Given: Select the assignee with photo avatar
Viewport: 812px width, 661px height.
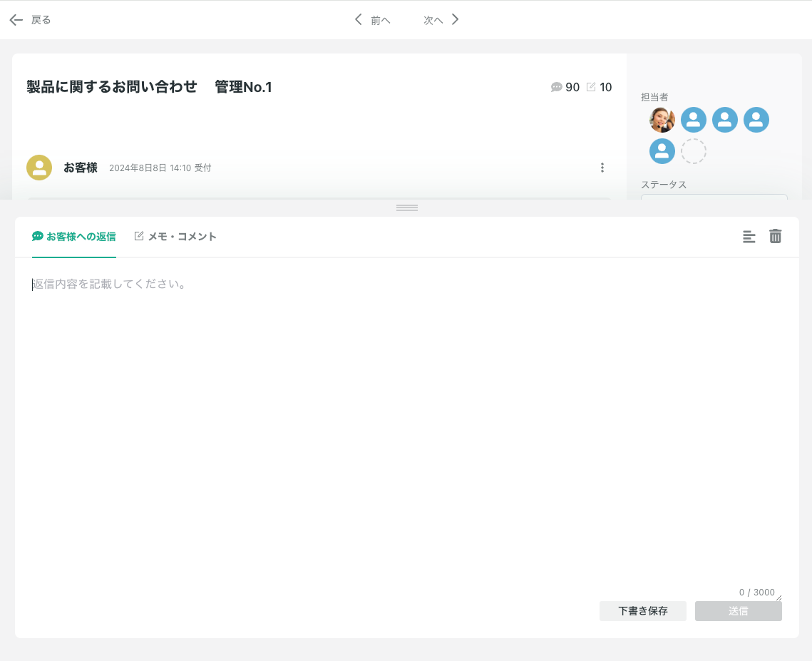Looking at the screenshot, I should 662,120.
